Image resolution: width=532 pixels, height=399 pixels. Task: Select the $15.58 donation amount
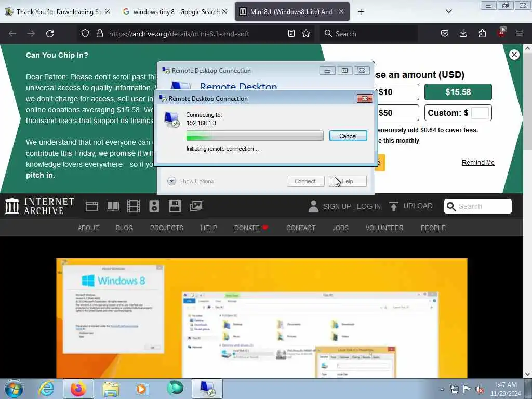(x=458, y=92)
